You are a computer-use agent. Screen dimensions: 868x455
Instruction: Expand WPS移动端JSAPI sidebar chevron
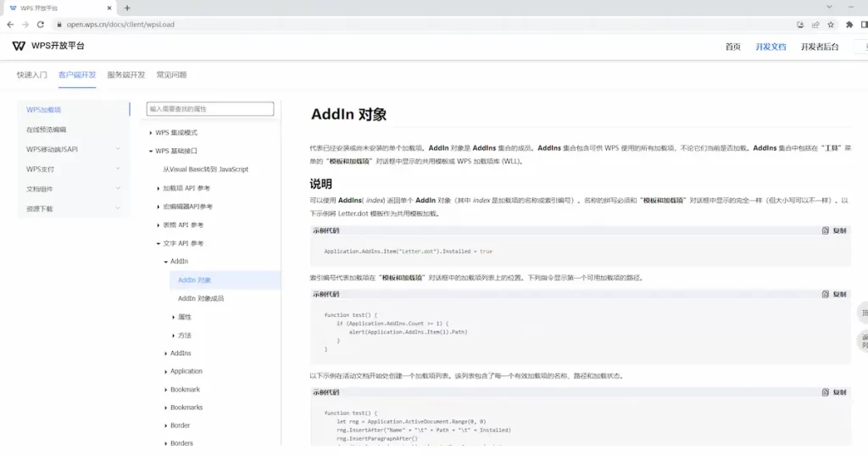click(x=117, y=149)
